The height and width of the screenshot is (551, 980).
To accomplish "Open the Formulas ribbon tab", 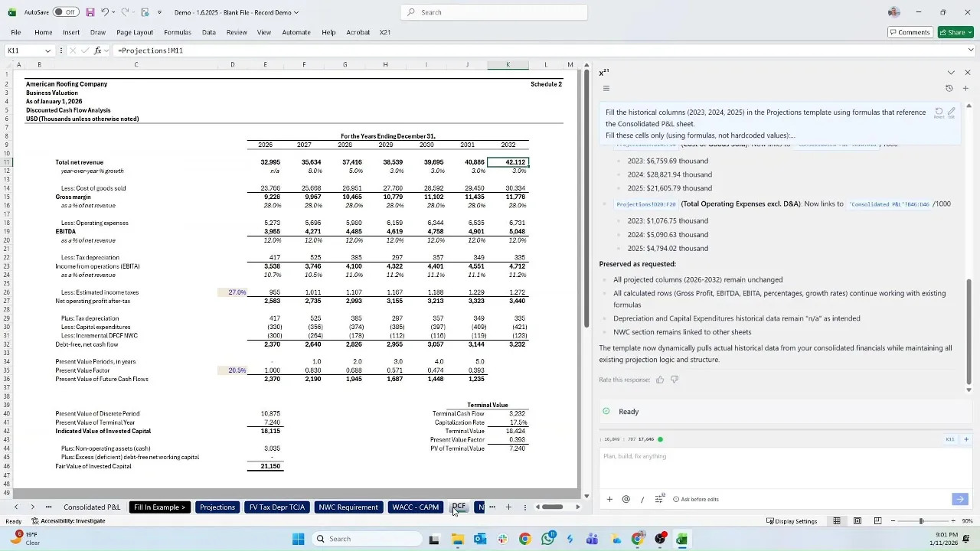I will [x=178, y=32].
